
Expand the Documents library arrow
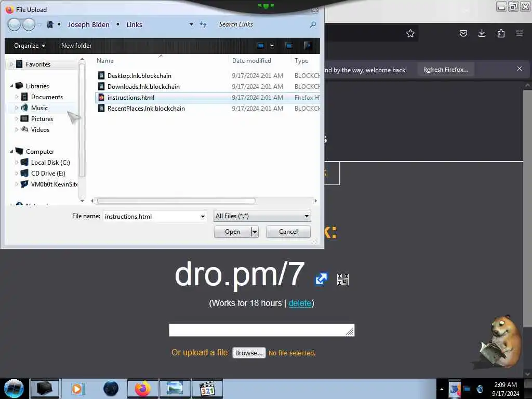click(x=17, y=97)
